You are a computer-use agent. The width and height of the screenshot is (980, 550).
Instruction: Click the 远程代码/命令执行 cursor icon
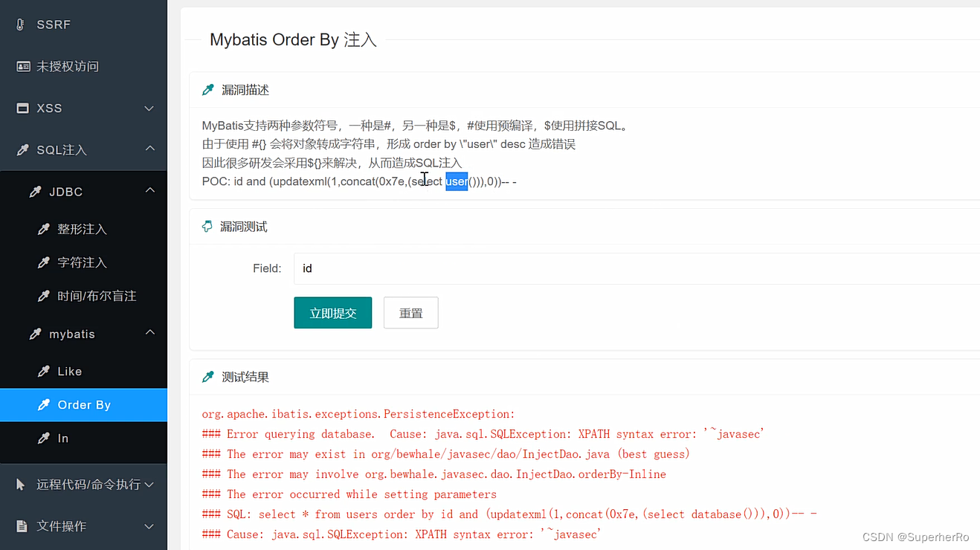point(22,485)
